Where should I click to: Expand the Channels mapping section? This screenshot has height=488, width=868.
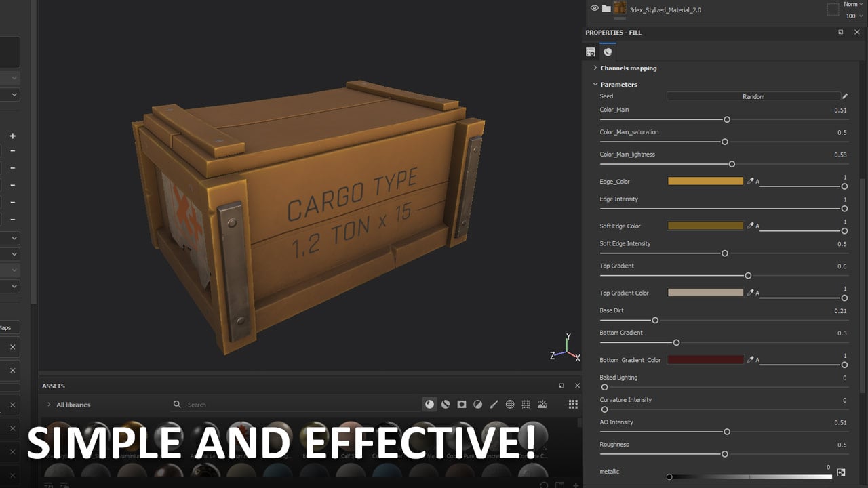(595, 68)
